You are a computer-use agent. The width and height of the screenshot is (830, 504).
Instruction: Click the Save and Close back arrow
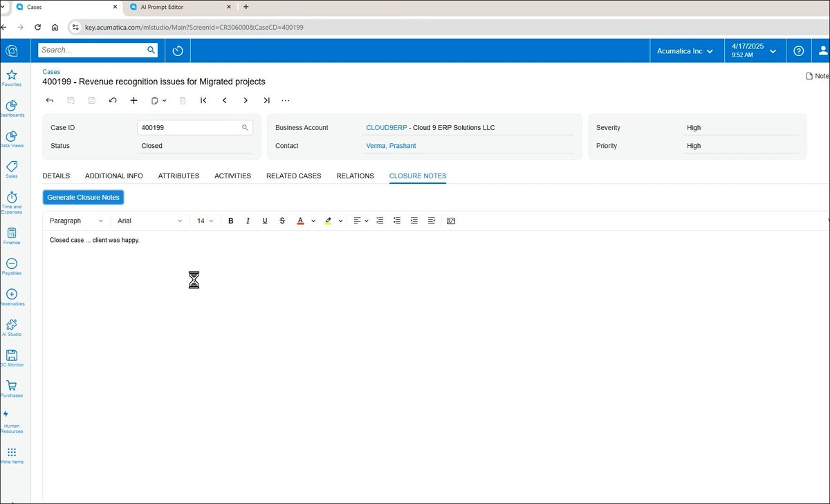(50, 100)
